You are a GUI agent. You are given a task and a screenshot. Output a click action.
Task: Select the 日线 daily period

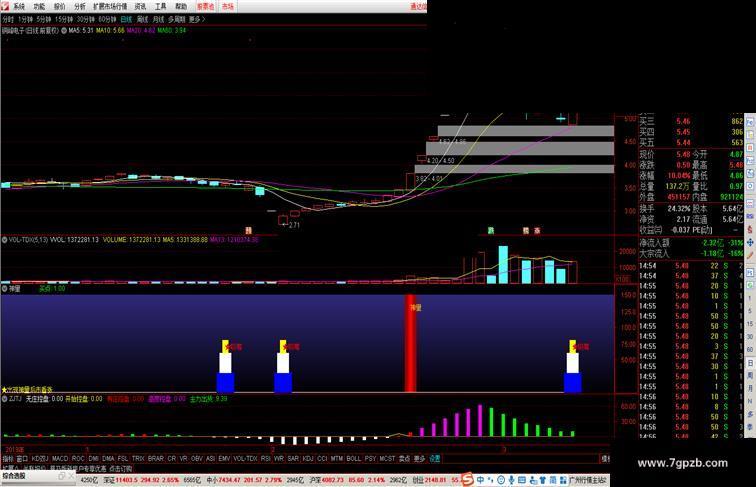point(126,19)
